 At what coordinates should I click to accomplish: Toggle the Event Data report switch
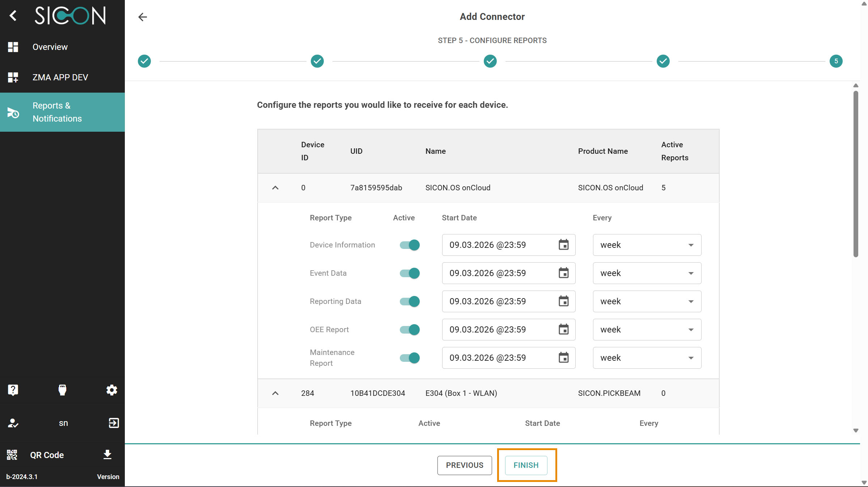410,273
